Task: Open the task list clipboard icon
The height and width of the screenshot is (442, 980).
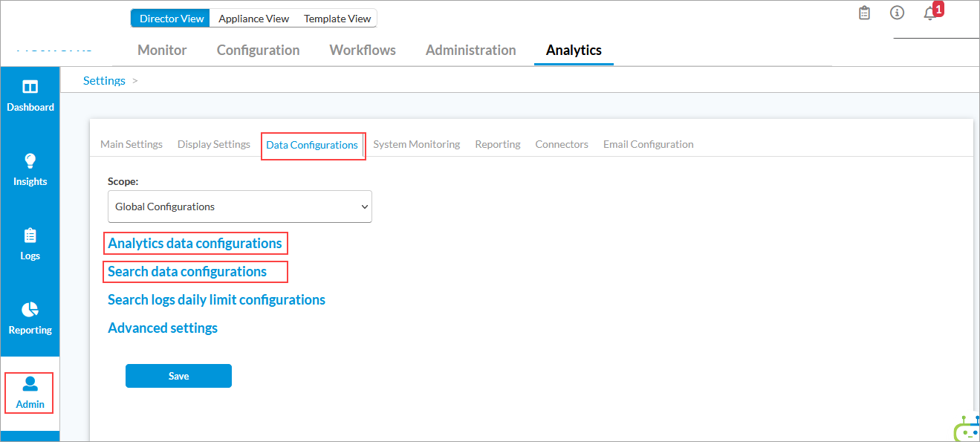Action: [x=864, y=13]
